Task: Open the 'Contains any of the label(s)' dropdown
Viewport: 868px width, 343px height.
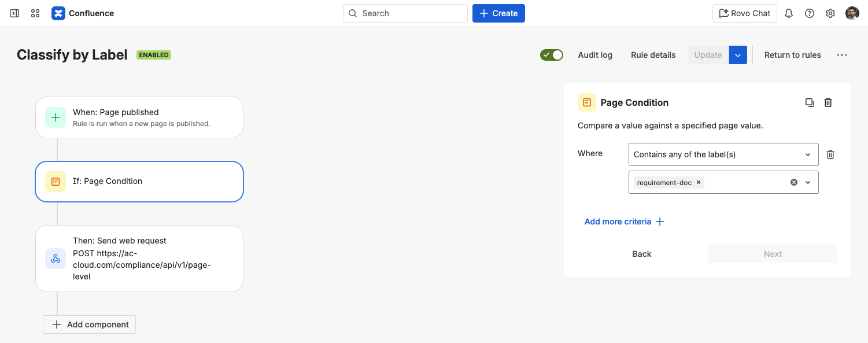Action: tap(723, 154)
